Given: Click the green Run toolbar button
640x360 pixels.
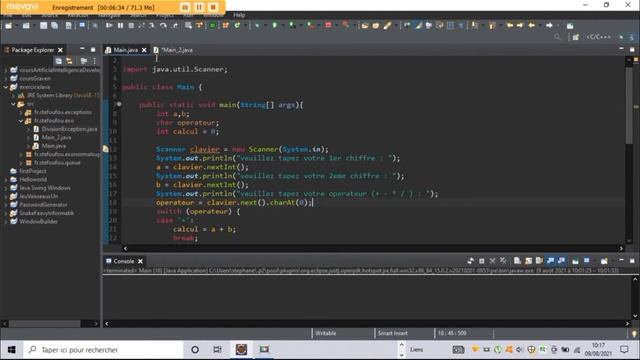Looking at the screenshot, I should tap(274, 25).
